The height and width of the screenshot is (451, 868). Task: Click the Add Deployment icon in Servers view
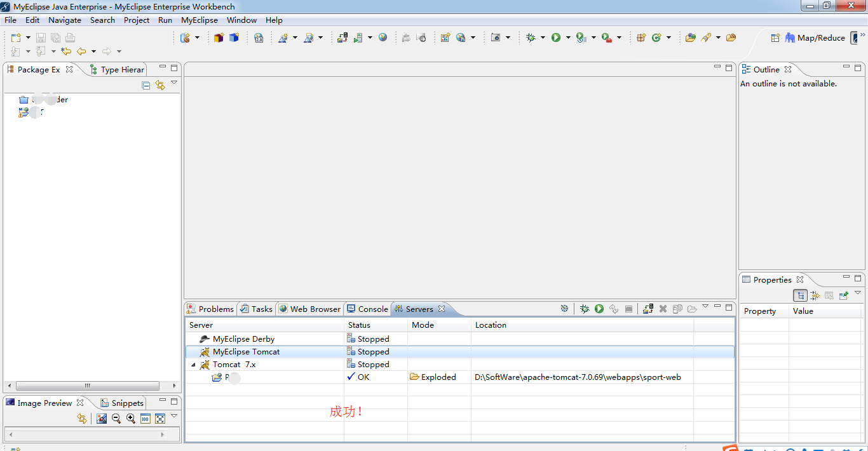tap(648, 309)
